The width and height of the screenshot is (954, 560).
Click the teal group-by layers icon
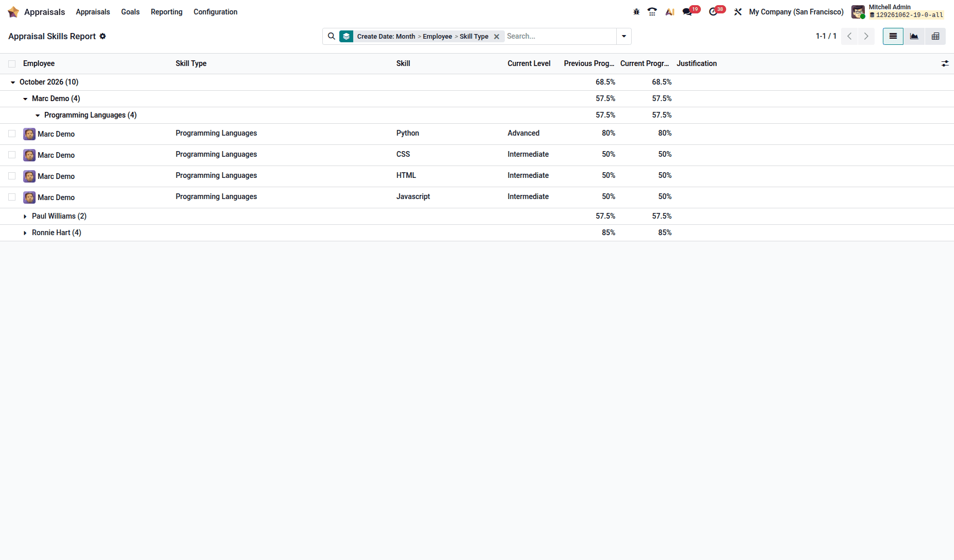tap(347, 36)
